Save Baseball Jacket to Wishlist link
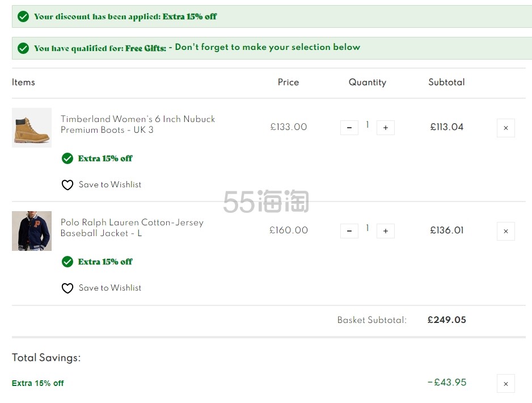This screenshot has width=532, height=403. [x=110, y=288]
